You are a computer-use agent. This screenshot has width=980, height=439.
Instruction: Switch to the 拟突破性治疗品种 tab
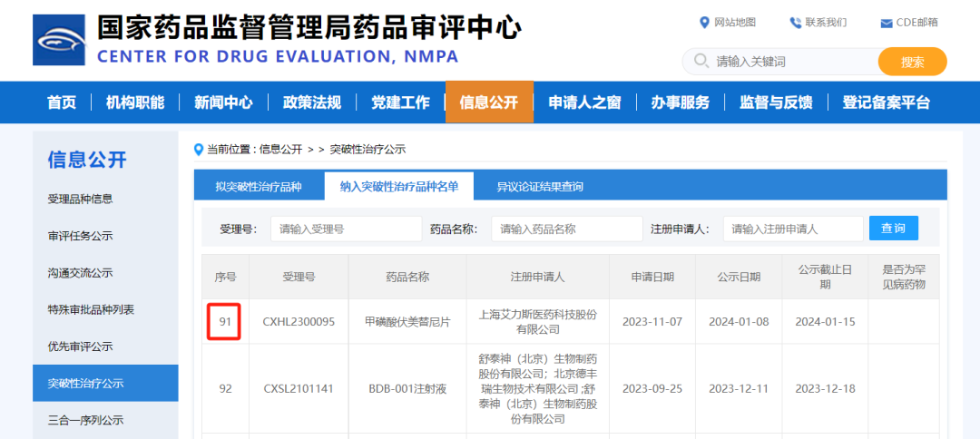(x=258, y=187)
